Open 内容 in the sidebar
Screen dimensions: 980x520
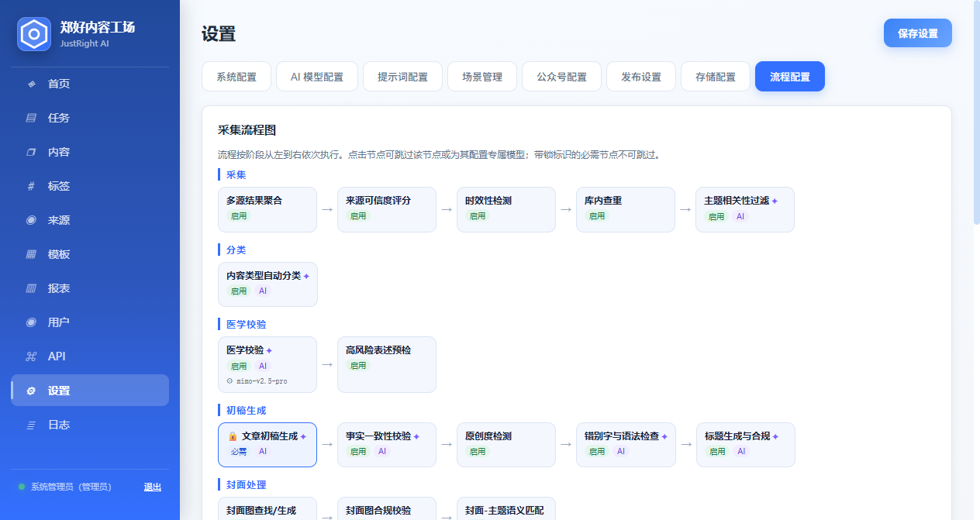pos(90,152)
